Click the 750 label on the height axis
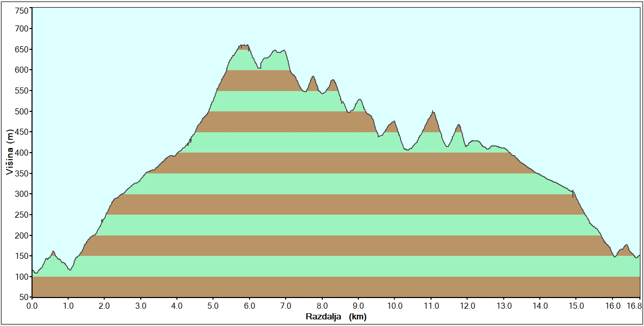The width and height of the screenshot is (644, 326). pos(21,11)
